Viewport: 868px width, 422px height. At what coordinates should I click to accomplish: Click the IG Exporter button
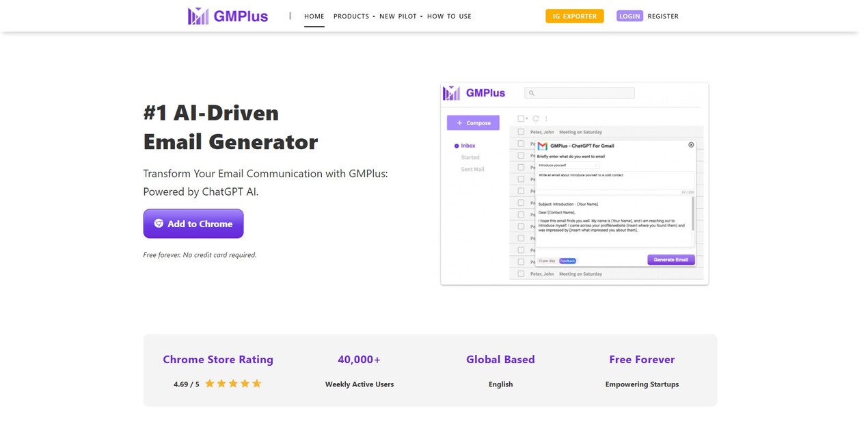(574, 16)
